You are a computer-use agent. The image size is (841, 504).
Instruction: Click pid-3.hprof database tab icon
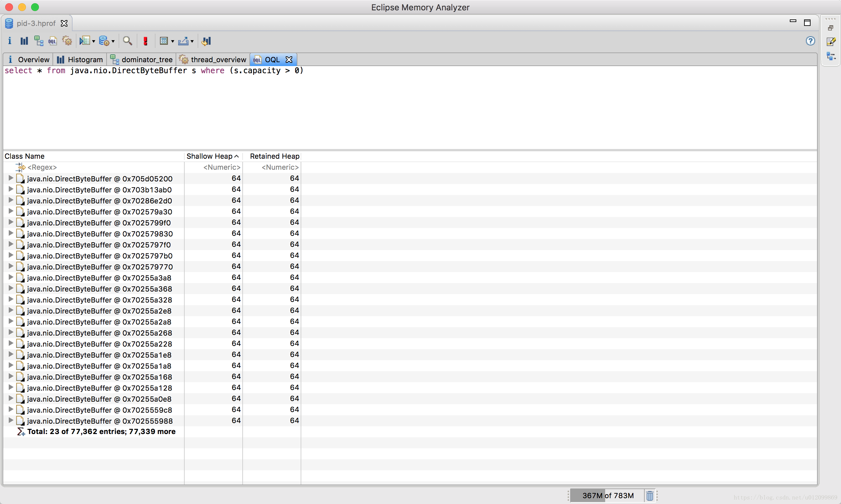pos(9,23)
